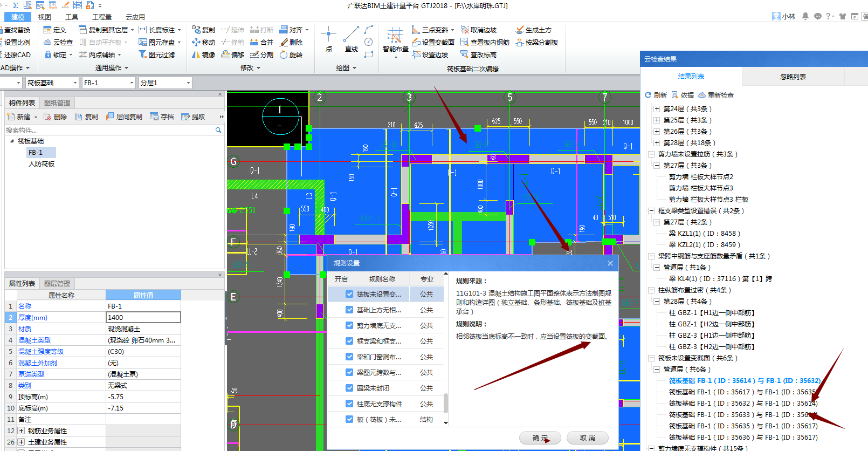Screen dimensions: 868x451
Task: Select 人防筏板 in component list
Action: click(42, 163)
